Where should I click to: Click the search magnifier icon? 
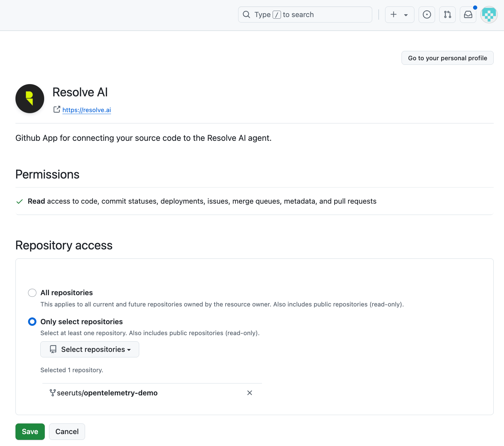pos(247,15)
